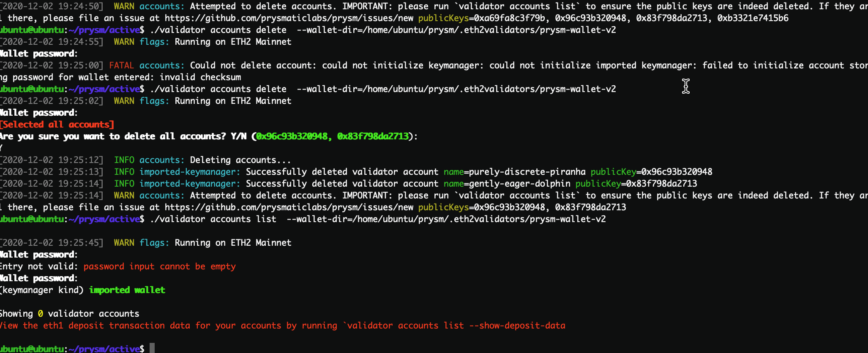Click green "0x83f798da2713" in the delete confirmation prompt

click(x=373, y=136)
